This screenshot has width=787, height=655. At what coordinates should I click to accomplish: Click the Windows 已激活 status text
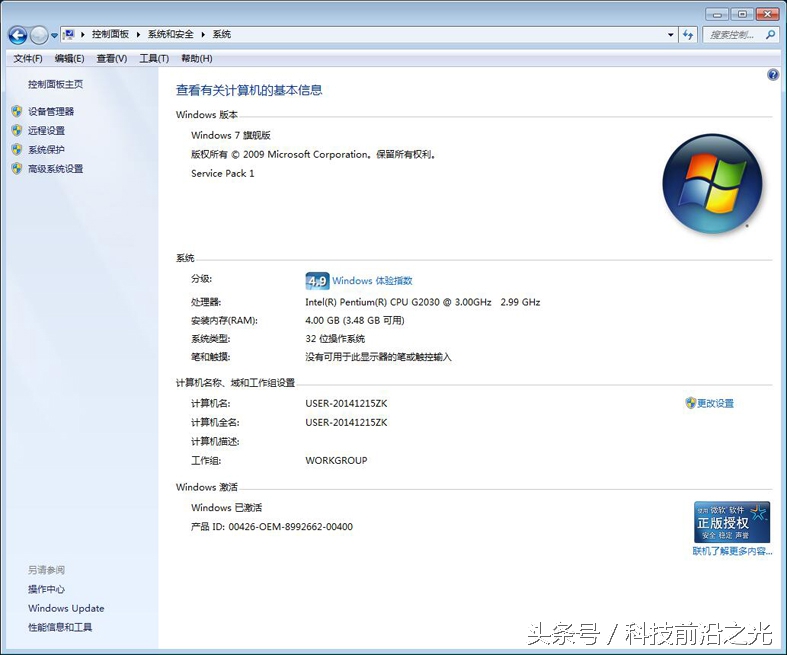[226, 507]
